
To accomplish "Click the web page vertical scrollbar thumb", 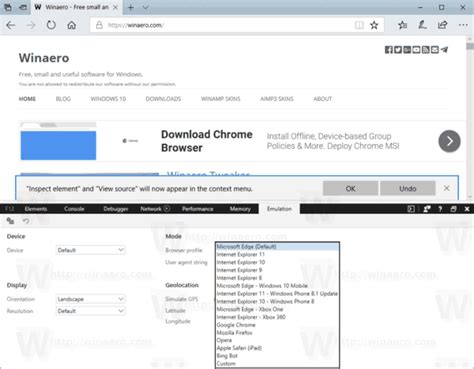I will (x=470, y=46).
